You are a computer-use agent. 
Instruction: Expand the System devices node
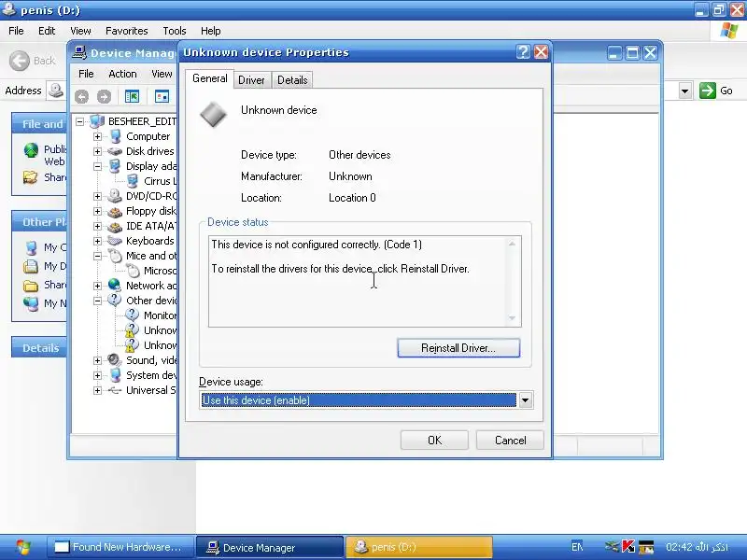(x=97, y=375)
